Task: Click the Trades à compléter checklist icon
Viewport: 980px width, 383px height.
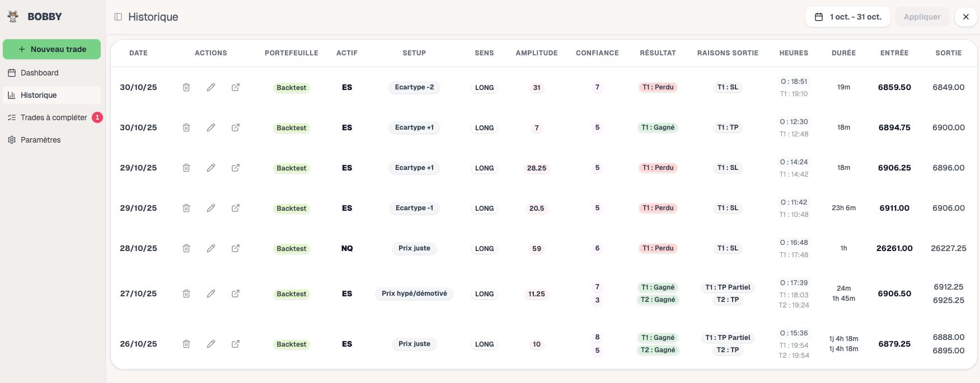Action: tap(10, 117)
